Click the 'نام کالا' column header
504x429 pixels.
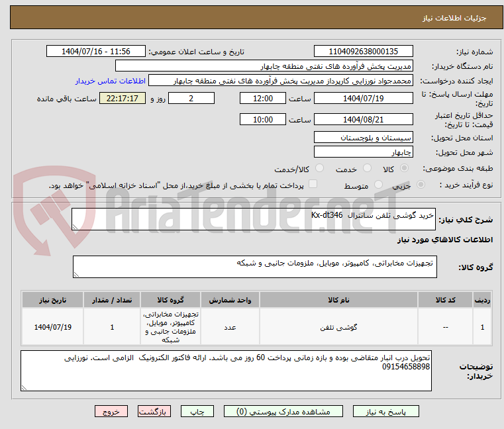338,300
